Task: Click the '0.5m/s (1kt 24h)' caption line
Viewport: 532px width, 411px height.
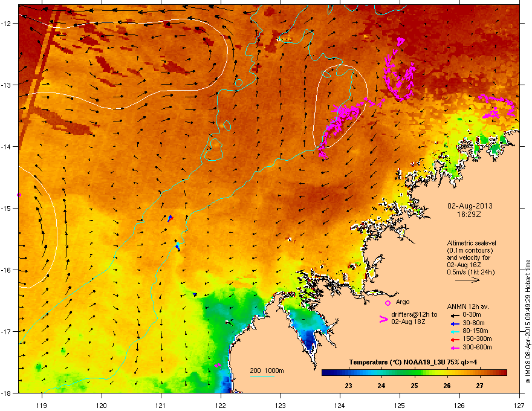Action: click(471, 273)
